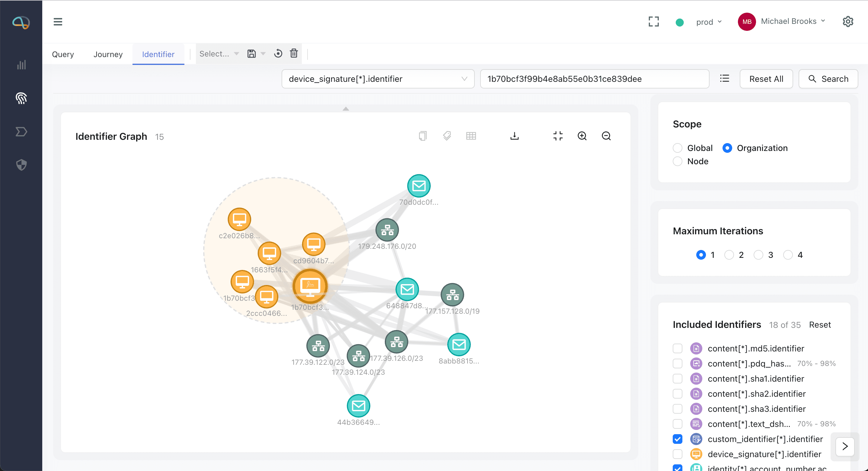The image size is (868, 471).
Task: Click the Search button
Action: tap(828, 79)
